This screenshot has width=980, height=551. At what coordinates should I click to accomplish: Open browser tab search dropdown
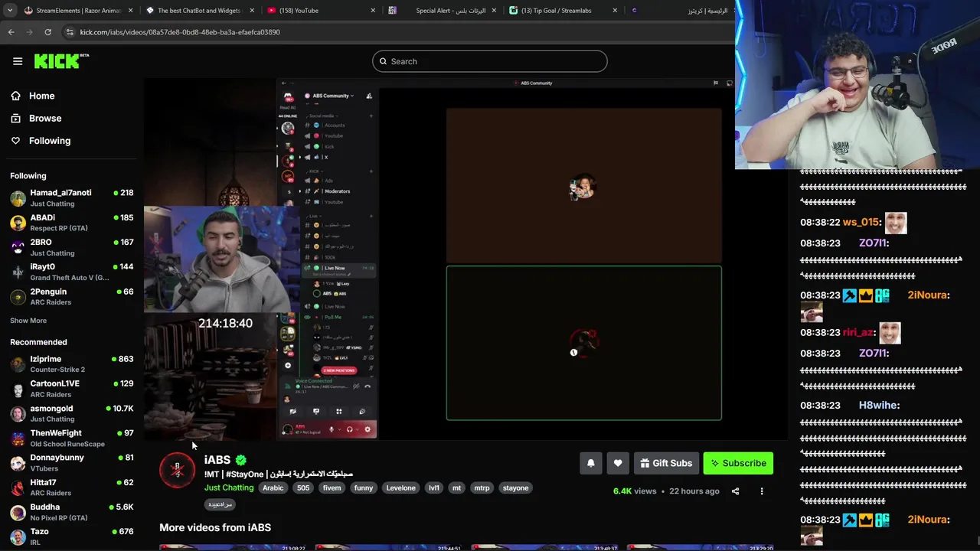[8, 11]
